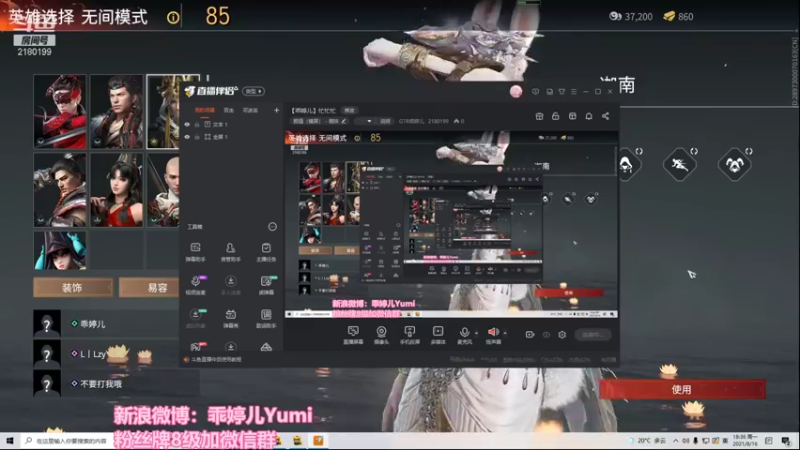Add 摄像头 camera source
This screenshot has width=800, height=450.
[x=381, y=335]
